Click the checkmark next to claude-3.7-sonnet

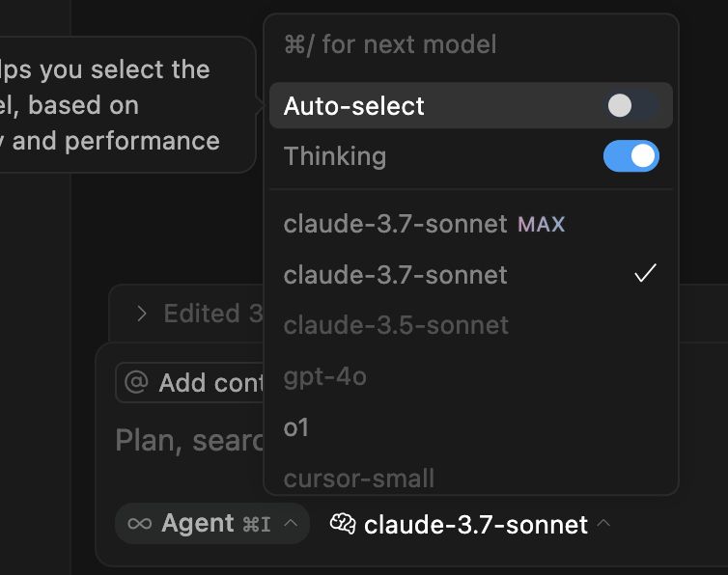645,273
